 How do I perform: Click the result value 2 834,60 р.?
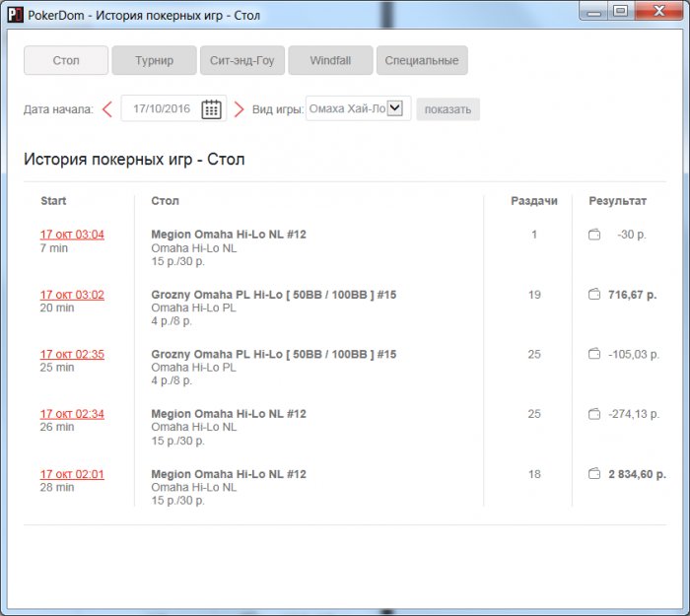coord(637,474)
